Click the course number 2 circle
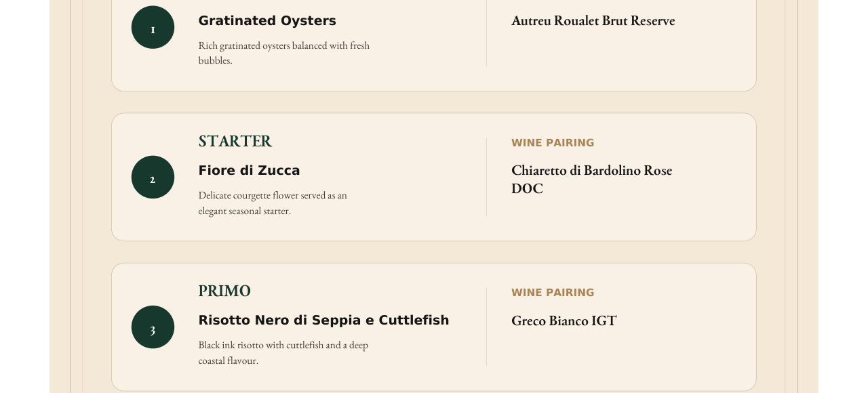Viewport: 868px width, 393px height. [x=153, y=177]
